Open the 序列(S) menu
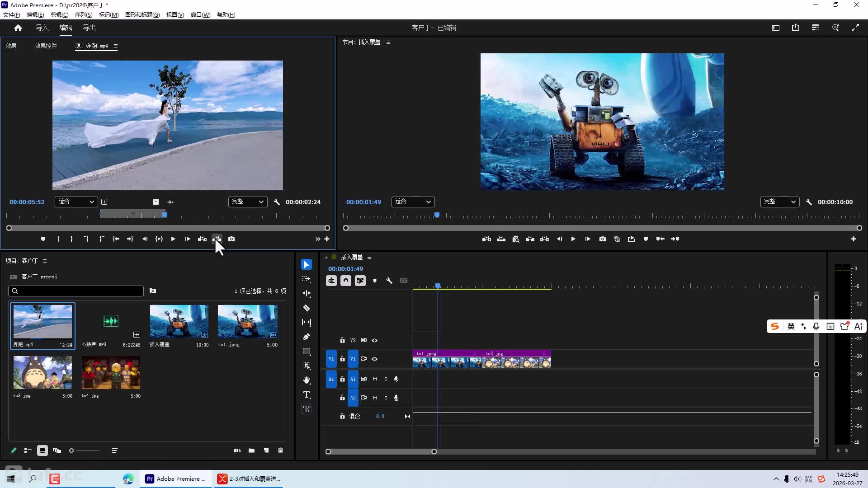The image size is (868, 488). click(84, 15)
